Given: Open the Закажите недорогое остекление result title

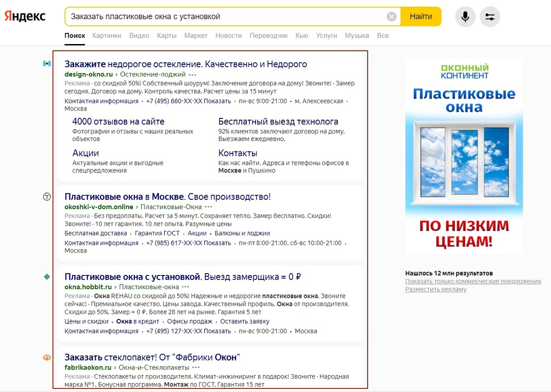Looking at the screenshot, I should [186, 64].
